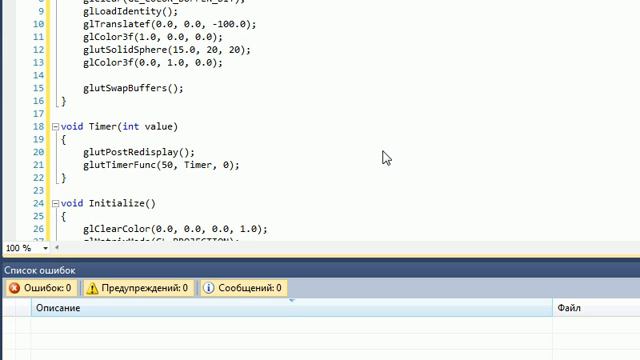
Task: Click the Список ошибок panel title
Action: point(40,271)
